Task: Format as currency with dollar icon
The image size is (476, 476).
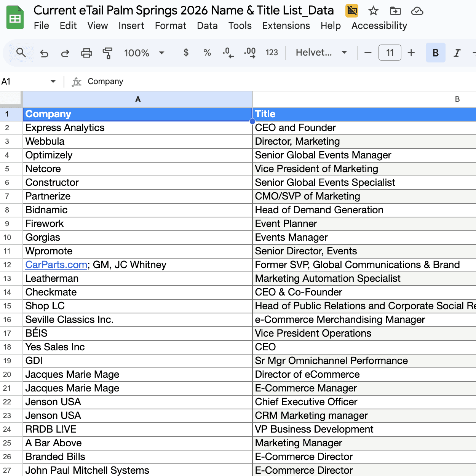Action: 186,53
